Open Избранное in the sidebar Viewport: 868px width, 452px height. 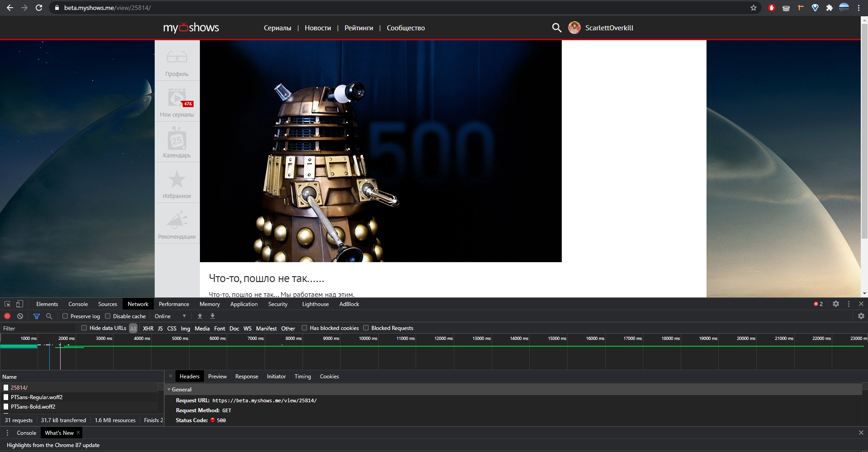point(177,183)
